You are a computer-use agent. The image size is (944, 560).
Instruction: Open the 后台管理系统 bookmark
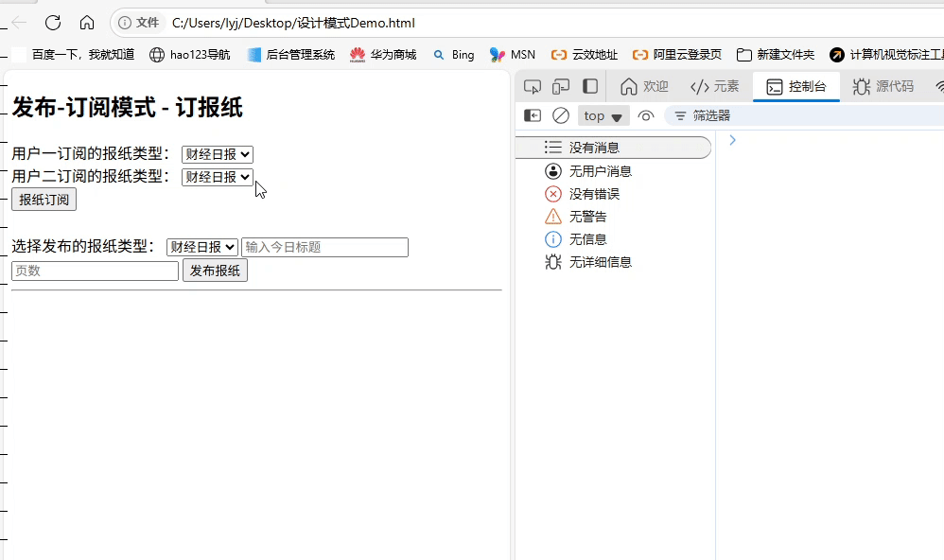point(291,55)
